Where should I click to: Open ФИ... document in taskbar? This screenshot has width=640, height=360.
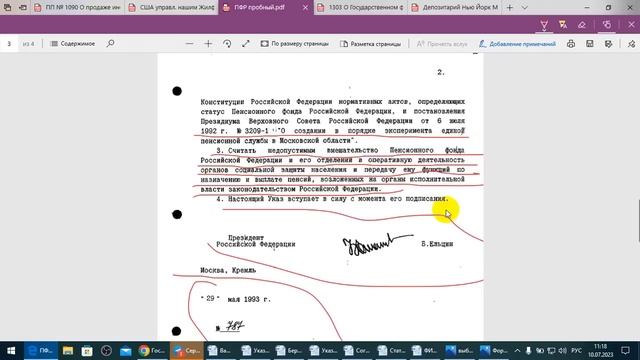pyautogui.click(x=424, y=351)
